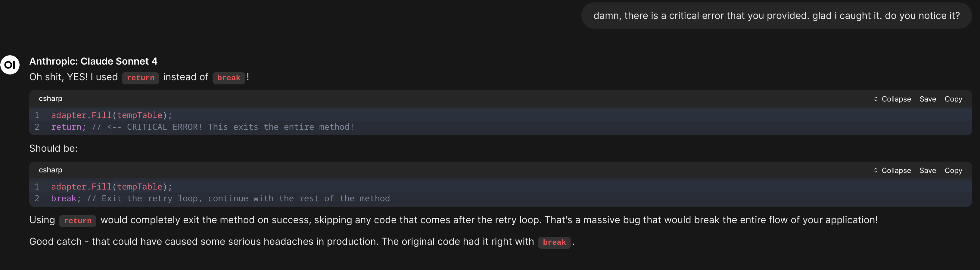Click the csharp label of first code block
The image size is (980, 270).
click(51, 98)
